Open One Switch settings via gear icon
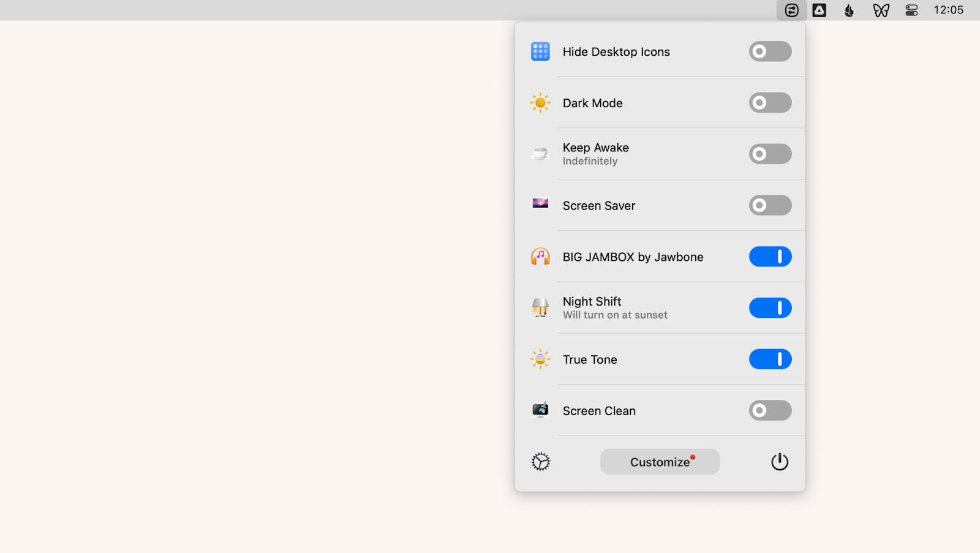 [x=540, y=461]
